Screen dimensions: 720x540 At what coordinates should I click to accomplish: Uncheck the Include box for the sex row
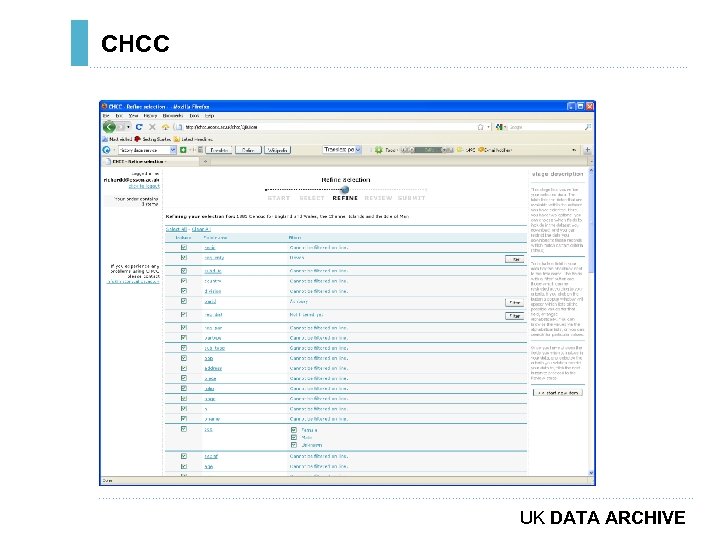(x=184, y=429)
